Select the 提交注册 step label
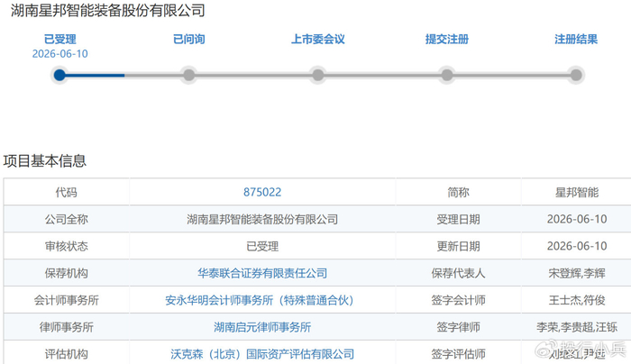This screenshot has width=631, height=364. (x=447, y=39)
